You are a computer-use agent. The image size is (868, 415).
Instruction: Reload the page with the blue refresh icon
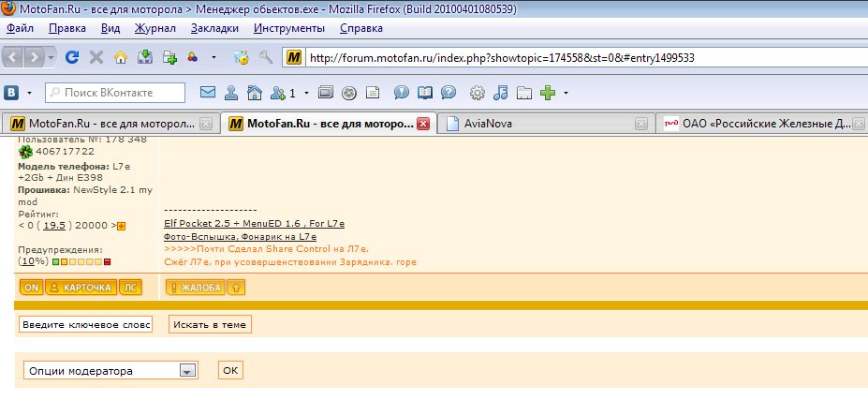pos(72,57)
